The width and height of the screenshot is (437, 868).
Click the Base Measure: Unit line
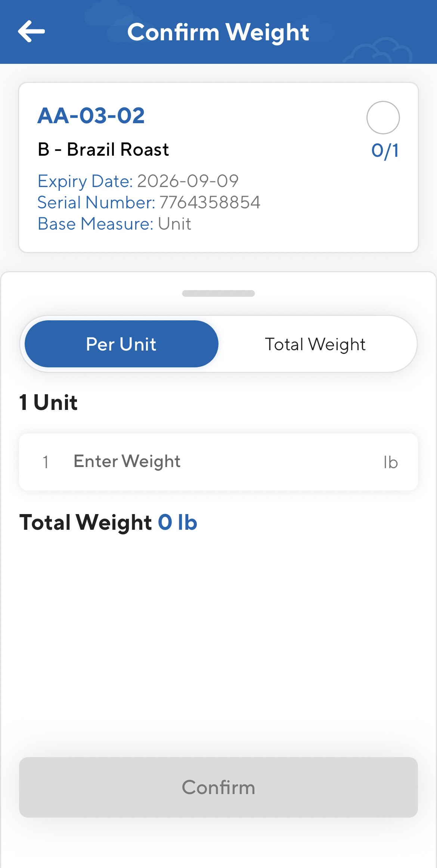(x=114, y=224)
